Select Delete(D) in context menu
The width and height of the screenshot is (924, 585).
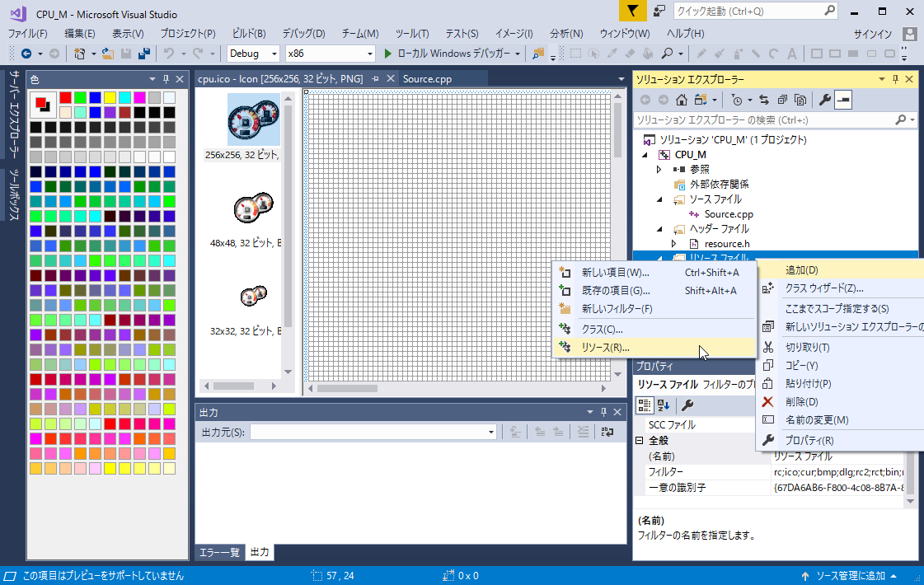pos(840,402)
